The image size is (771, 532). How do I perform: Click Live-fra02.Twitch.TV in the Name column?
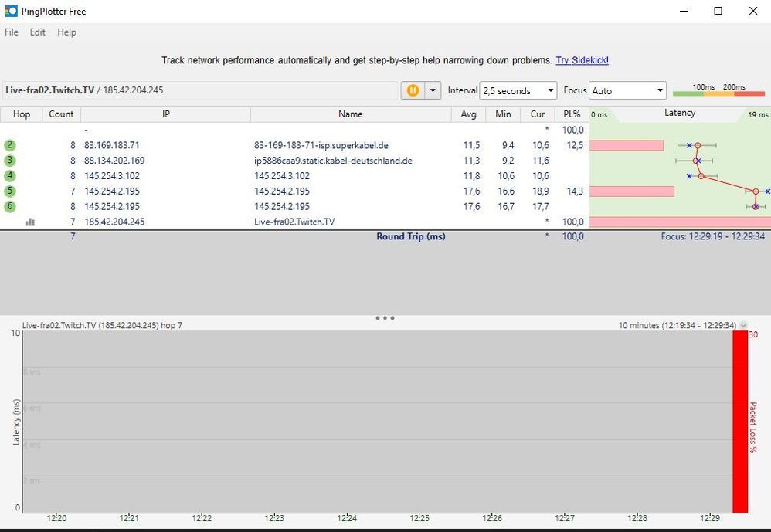pyautogui.click(x=294, y=222)
